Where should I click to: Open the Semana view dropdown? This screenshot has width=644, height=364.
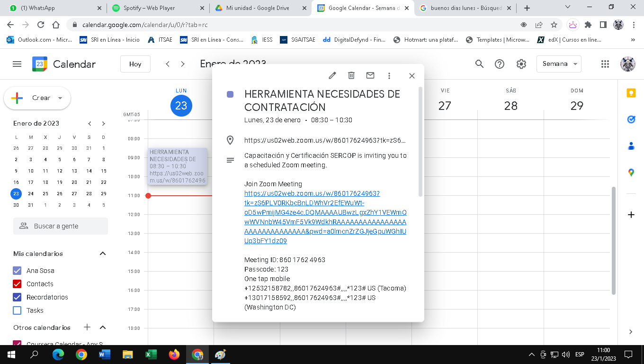(x=559, y=64)
